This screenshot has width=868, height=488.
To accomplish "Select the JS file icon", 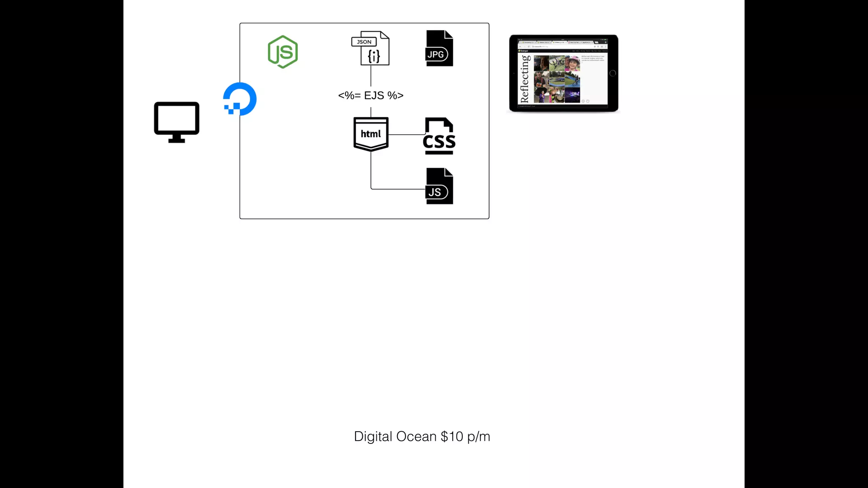I will [440, 186].
